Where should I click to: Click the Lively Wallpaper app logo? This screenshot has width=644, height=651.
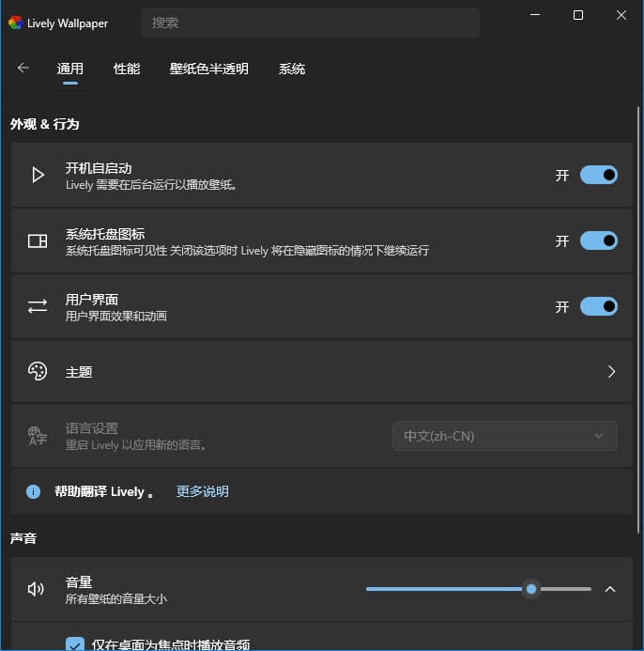[x=16, y=23]
